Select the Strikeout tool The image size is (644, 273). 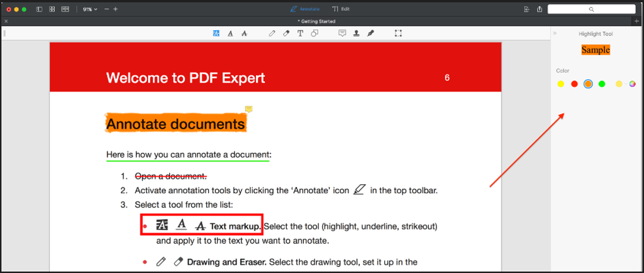[244, 34]
